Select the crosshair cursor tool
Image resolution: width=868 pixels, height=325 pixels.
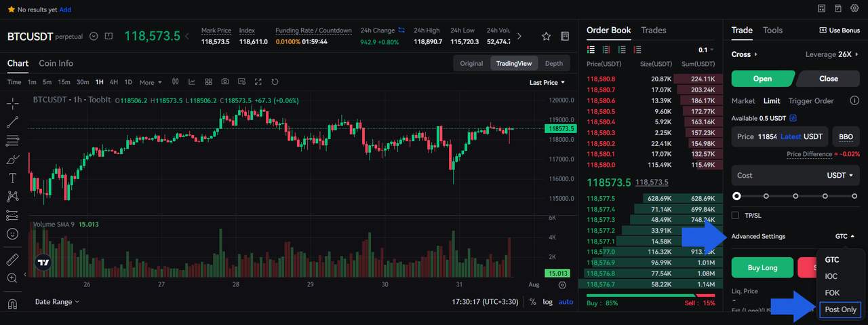[x=12, y=104]
